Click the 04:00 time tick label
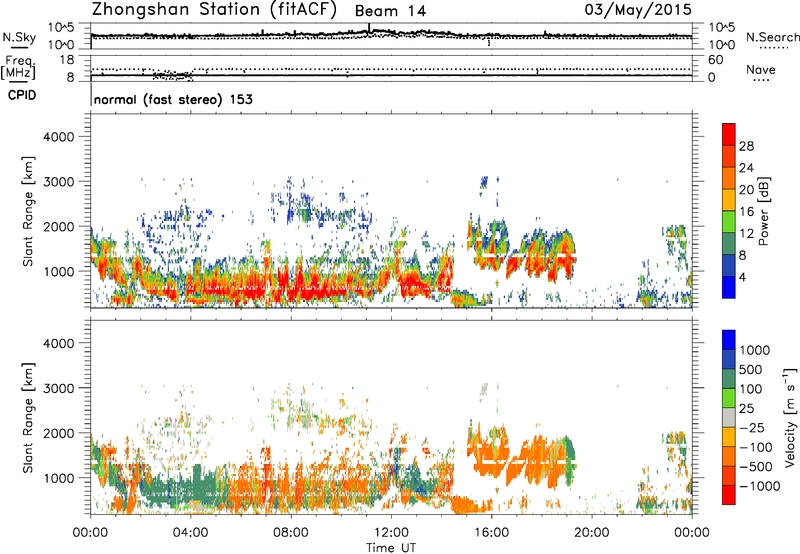The width and height of the screenshot is (800, 554). point(190,533)
